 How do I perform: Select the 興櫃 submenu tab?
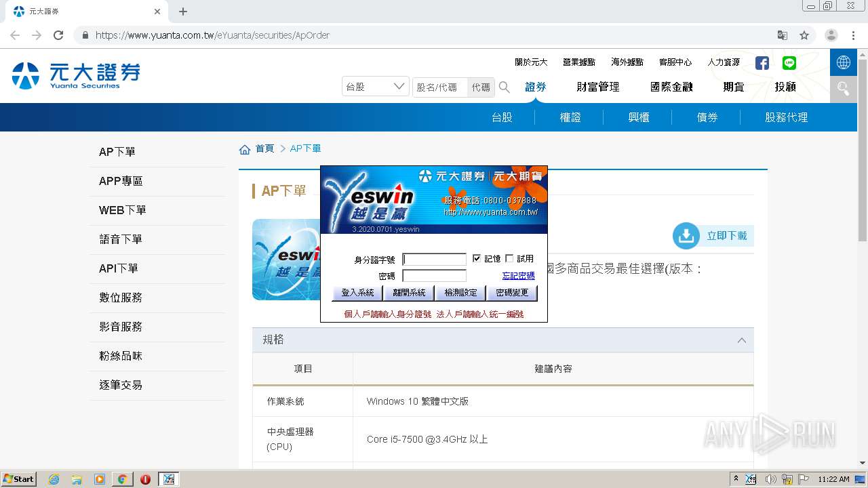click(x=639, y=117)
